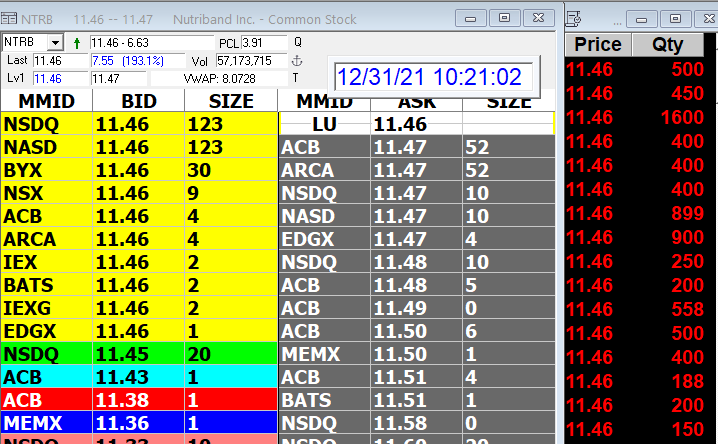This screenshot has width=718, height=444.
Task: Click the LU 11.46 ask row
Action: (x=417, y=124)
